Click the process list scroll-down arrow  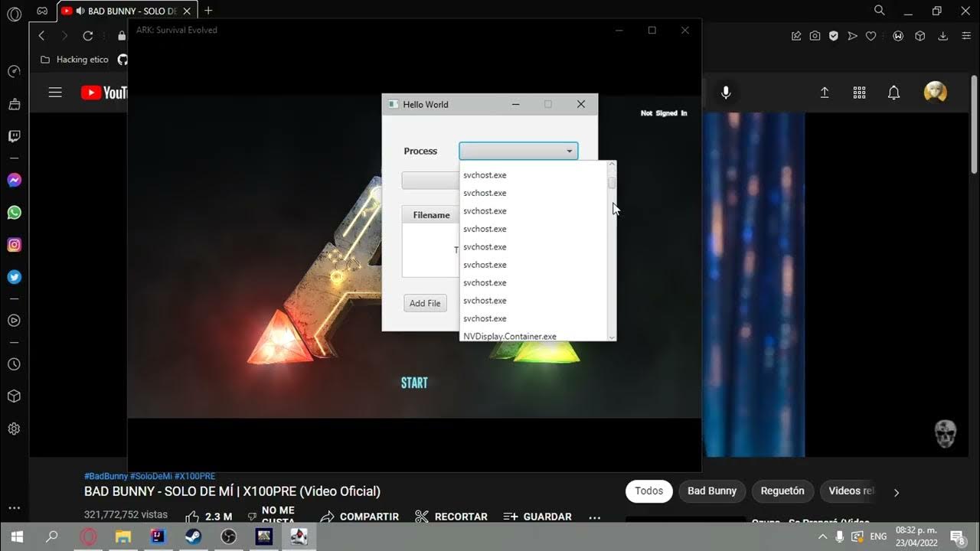[x=612, y=337]
